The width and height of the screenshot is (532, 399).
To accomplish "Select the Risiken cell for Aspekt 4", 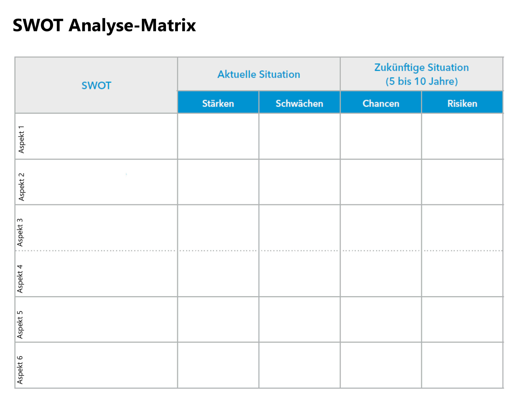I will (462, 274).
